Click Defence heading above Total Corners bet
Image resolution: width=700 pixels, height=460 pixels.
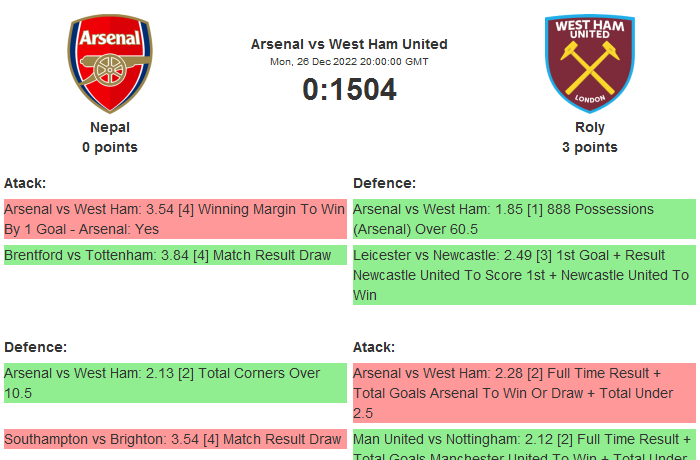(35, 347)
